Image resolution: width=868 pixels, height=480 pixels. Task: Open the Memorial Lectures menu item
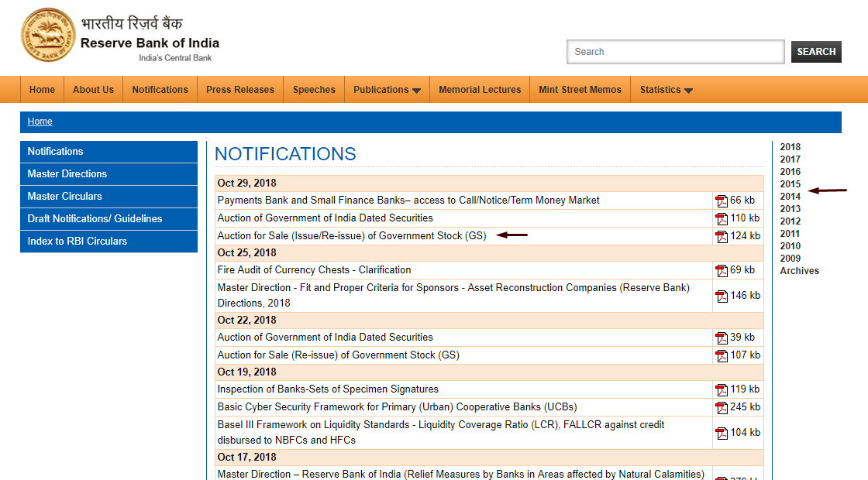[480, 90]
